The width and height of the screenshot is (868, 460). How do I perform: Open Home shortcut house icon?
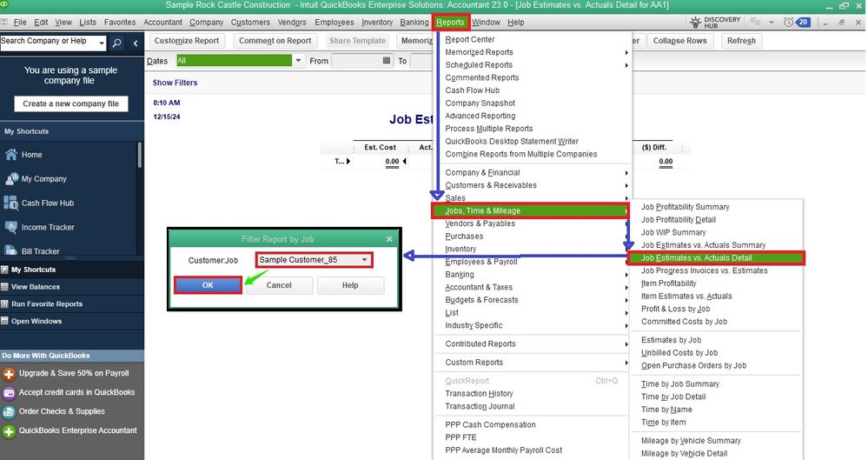click(11, 155)
